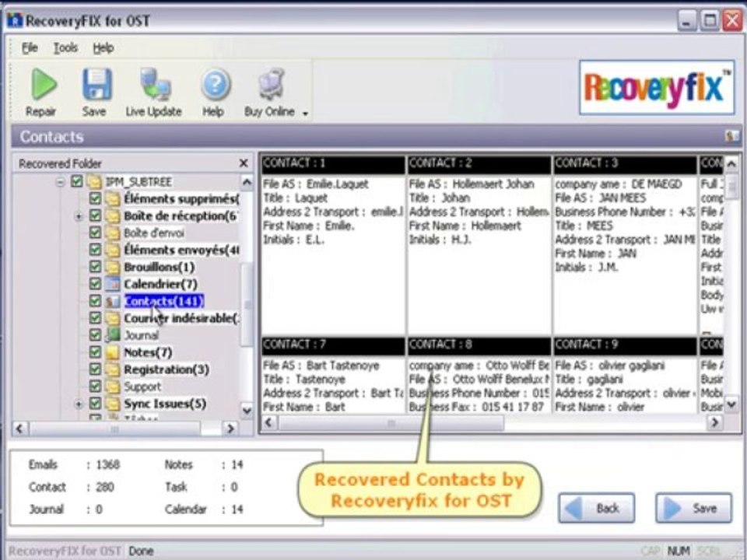Screen dimensions: 747x560
Task: Open the Buy Online dropdown arrow
Action: pyautogui.click(x=305, y=114)
